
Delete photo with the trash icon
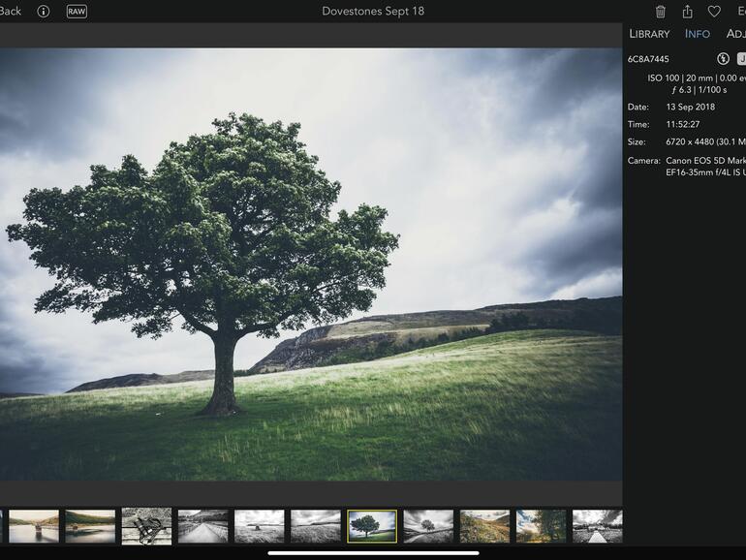(x=661, y=12)
